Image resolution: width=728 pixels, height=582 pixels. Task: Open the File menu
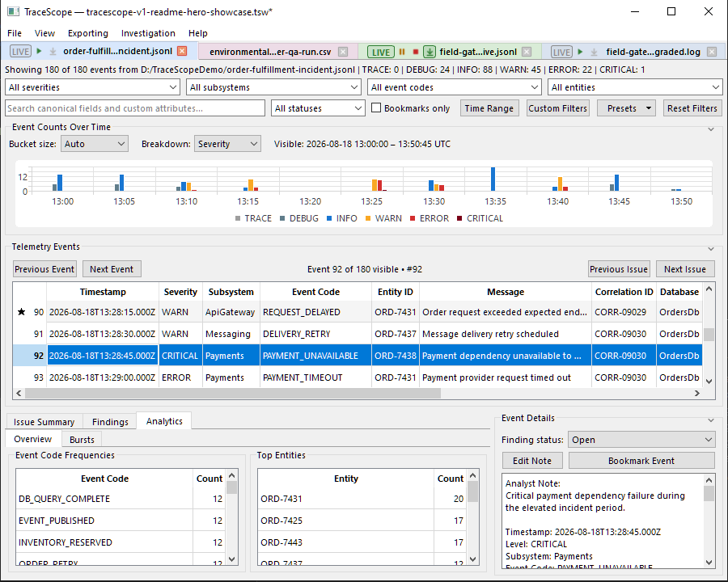(x=15, y=33)
